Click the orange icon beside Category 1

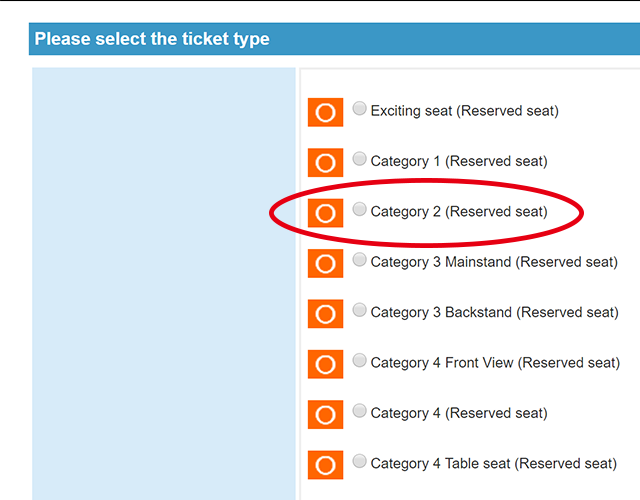click(325, 163)
